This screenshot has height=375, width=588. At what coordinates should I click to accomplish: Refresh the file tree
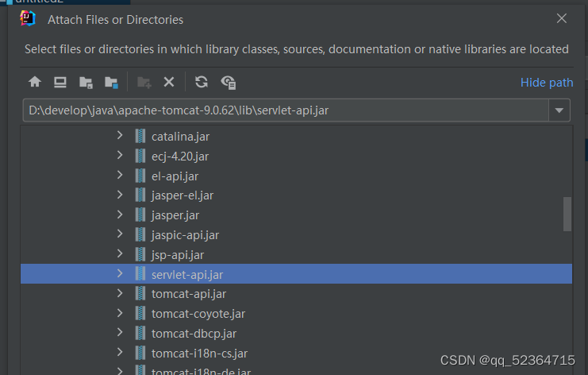click(202, 82)
